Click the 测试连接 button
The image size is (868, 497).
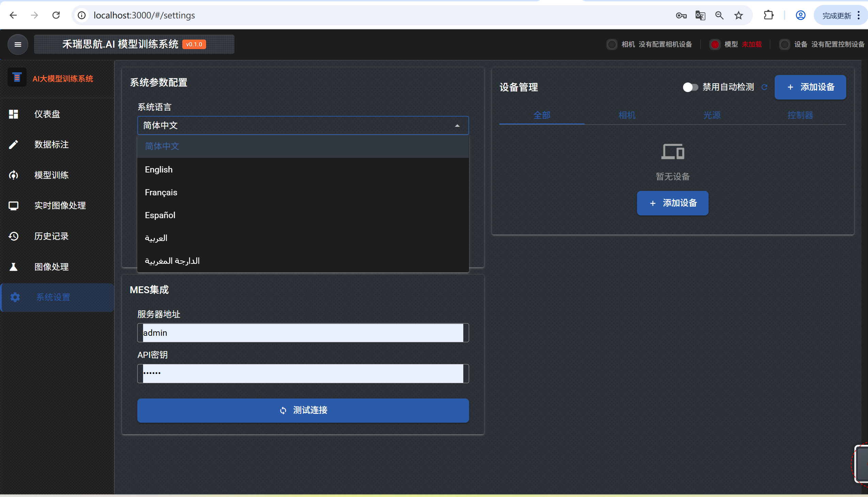303,410
